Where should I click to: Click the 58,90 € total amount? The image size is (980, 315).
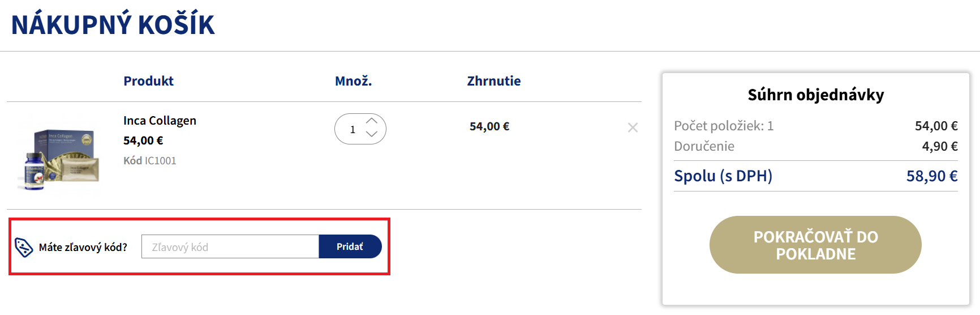(931, 176)
